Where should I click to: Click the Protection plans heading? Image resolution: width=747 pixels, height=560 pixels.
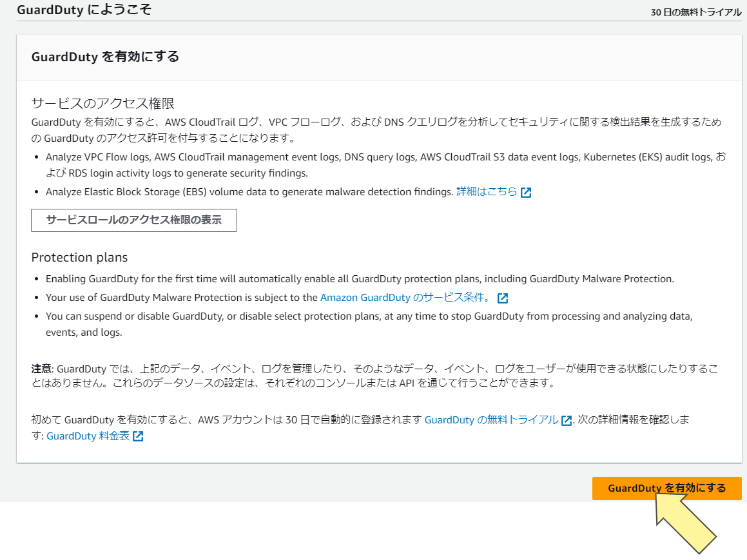pos(79,257)
